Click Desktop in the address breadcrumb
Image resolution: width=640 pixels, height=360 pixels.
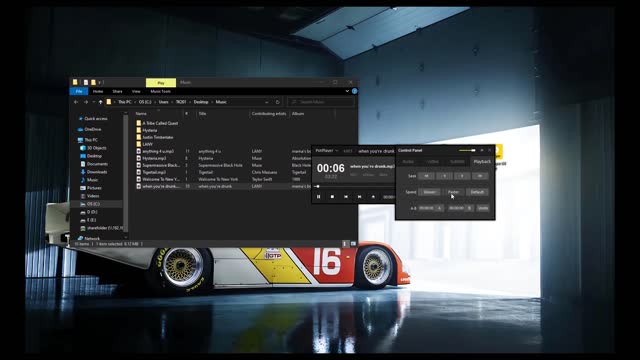click(x=201, y=102)
